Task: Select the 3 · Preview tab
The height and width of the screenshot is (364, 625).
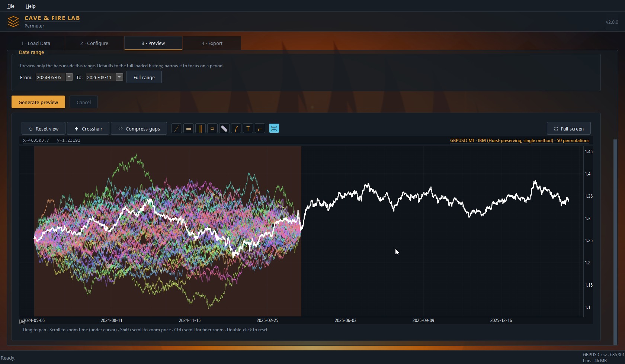Action: (x=153, y=43)
